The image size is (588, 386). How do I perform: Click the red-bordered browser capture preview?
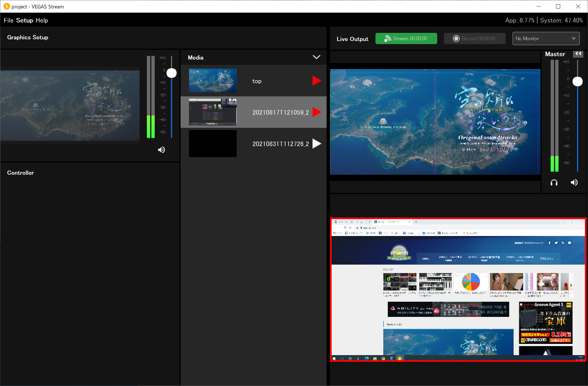click(458, 289)
